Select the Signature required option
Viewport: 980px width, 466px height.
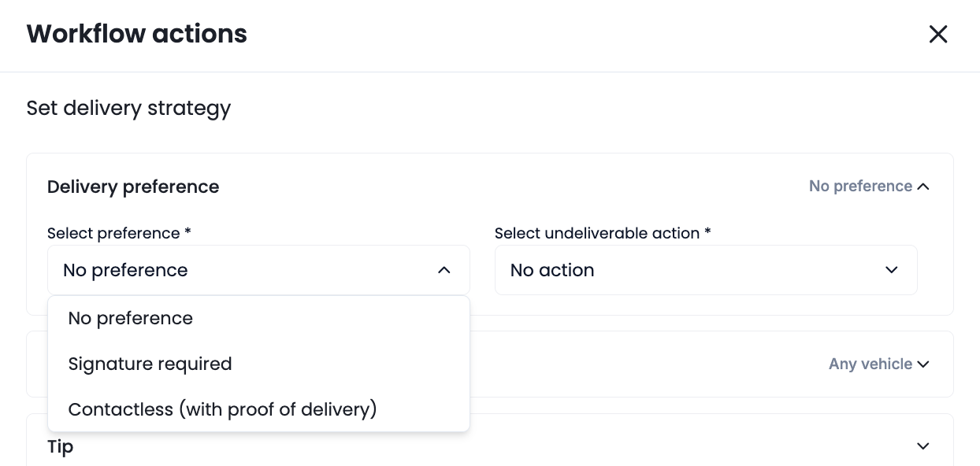(x=150, y=364)
